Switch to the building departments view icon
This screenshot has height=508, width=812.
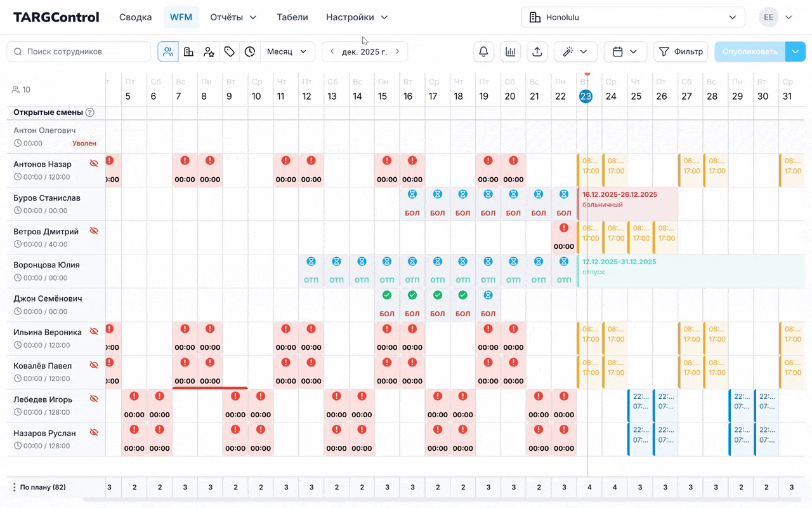click(x=188, y=52)
